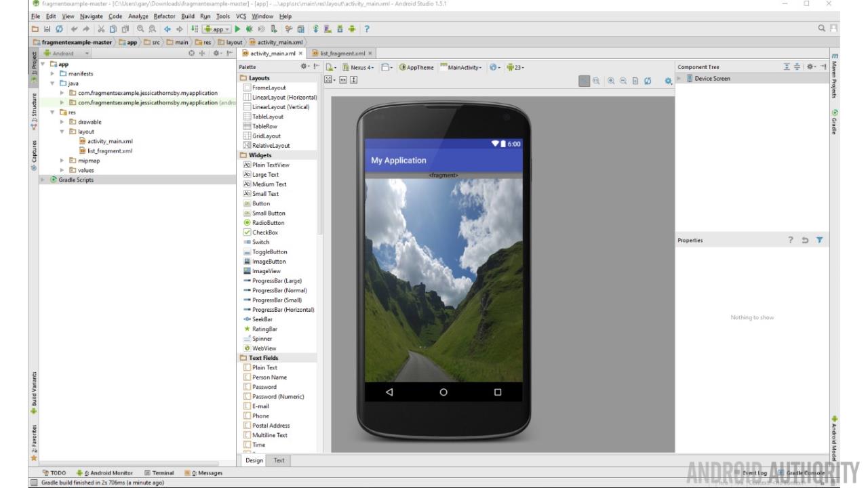Open the Terminal tool window
Image resolution: width=868 pixels, height=488 pixels.
pos(159,473)
